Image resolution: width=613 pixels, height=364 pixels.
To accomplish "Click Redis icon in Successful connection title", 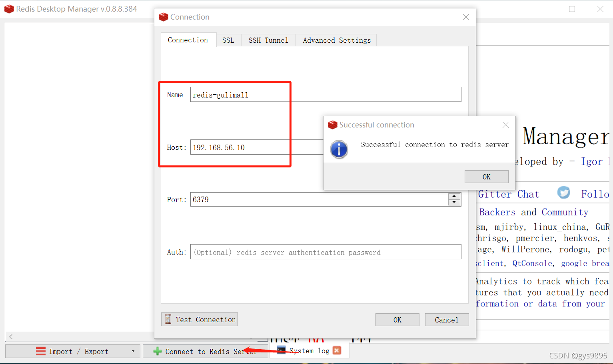I will point(333,125).
